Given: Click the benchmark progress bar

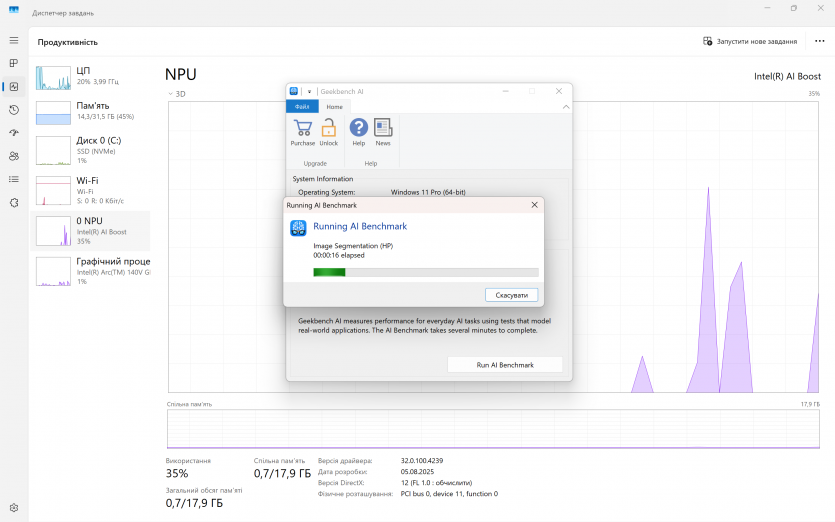Looking at the screenshot, I should tap(425, 272).
